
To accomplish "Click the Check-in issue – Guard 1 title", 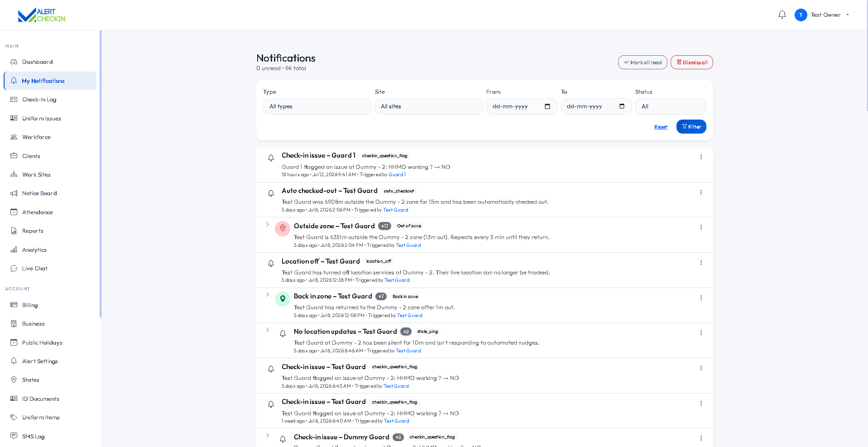I will 318,155.
